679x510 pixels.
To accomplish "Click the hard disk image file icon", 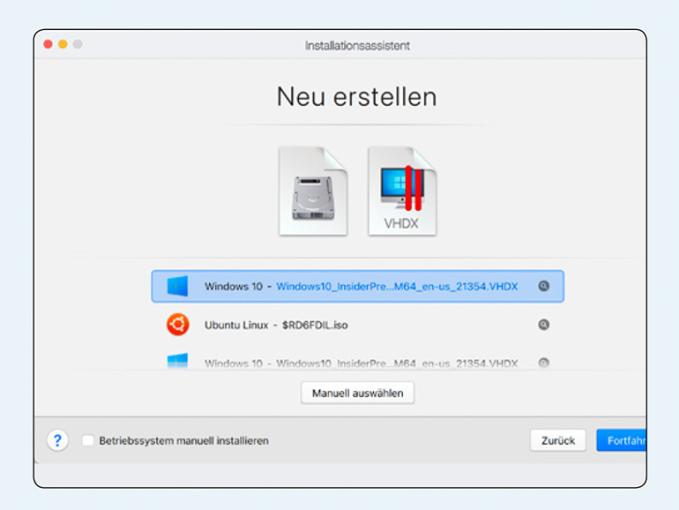I will [x=313, y=191].
